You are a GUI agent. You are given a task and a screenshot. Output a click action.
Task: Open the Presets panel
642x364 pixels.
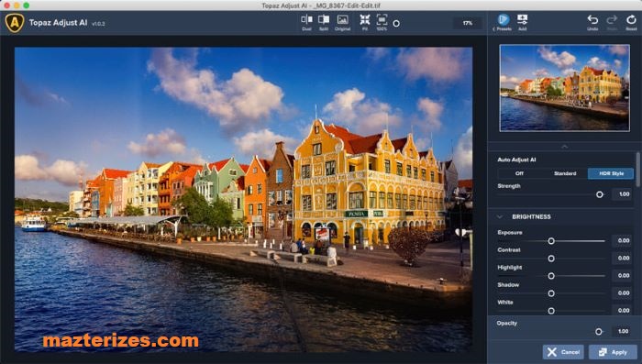503,22
